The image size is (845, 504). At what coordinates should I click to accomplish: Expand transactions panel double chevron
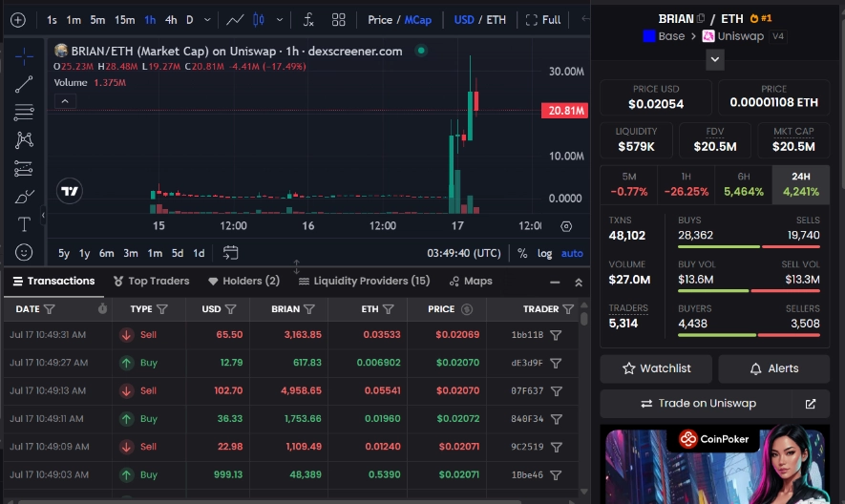click(x=579, y=283)
